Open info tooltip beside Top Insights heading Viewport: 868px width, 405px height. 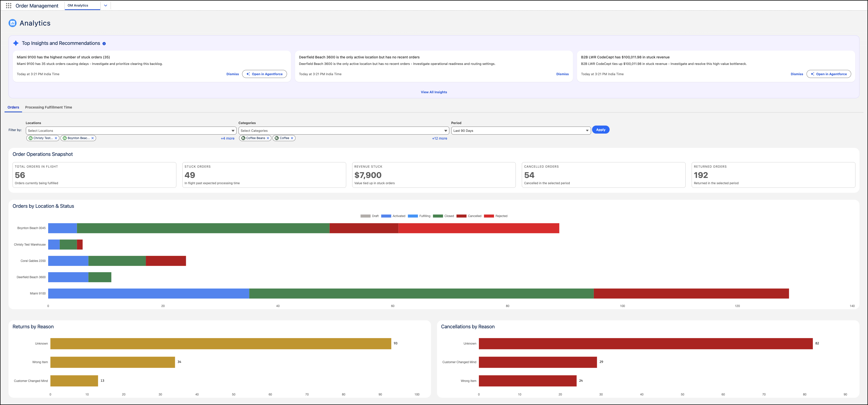coord(104,43)
